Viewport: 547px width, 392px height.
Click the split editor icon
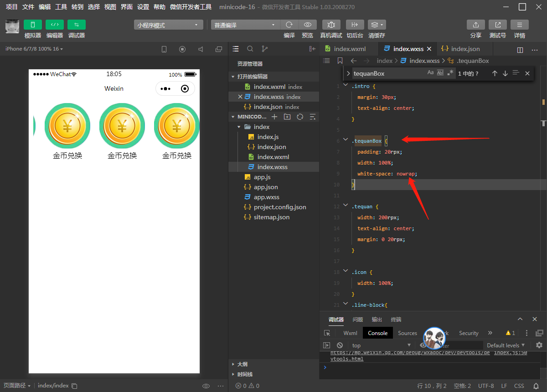(520, 50)
